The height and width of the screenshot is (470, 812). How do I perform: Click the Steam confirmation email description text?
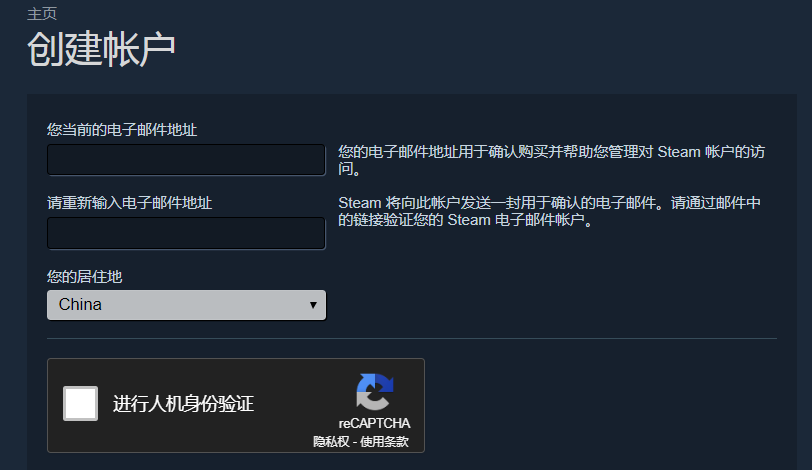point(550,212)
